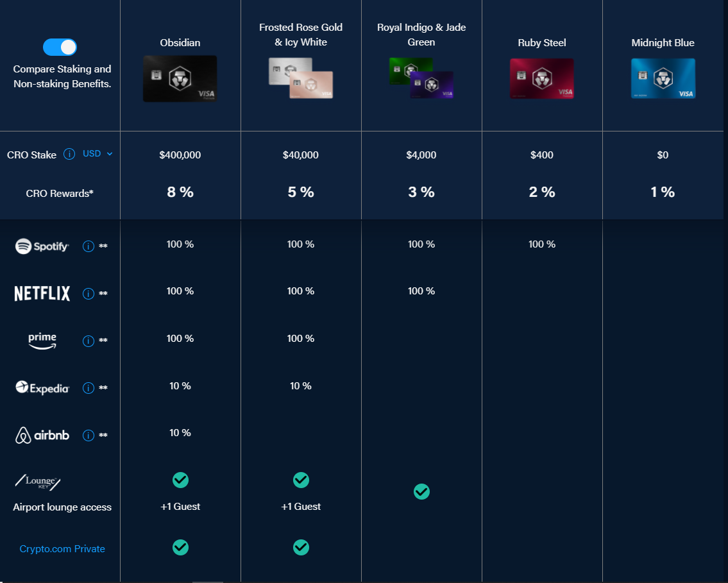Open the Crypto.com Private link
The image size is (728, 583).
pyautogui.click(x=62, y=548)
